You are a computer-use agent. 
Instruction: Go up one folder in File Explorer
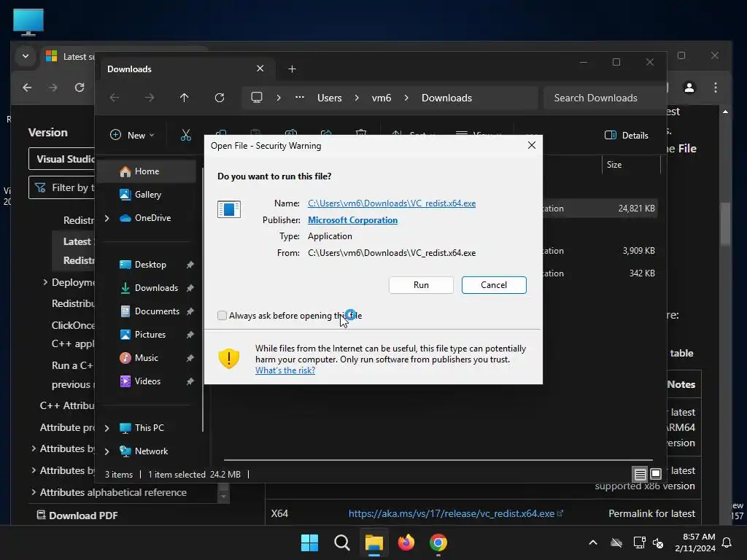[x=185, y=98]
